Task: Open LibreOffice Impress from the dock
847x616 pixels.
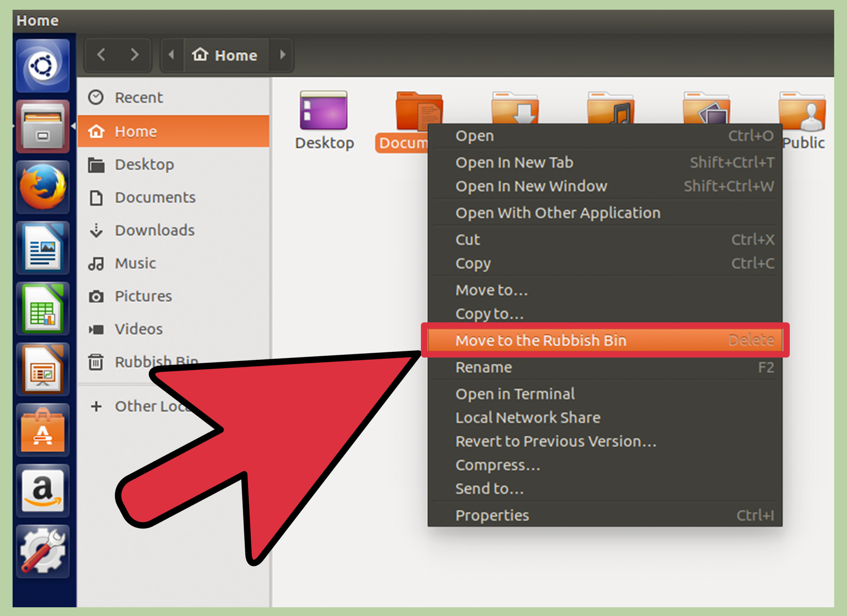Action: pyautogui.click(x=43, y=369)
